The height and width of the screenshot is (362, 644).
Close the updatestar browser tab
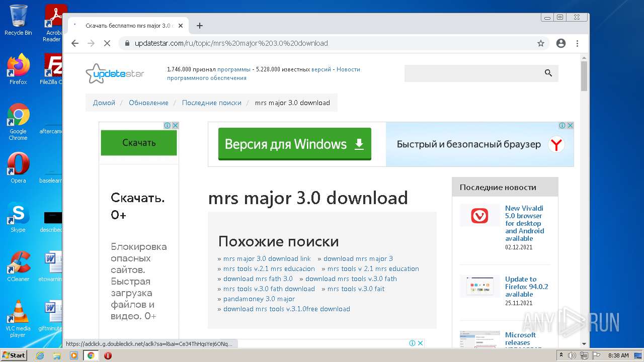point(181,26)
